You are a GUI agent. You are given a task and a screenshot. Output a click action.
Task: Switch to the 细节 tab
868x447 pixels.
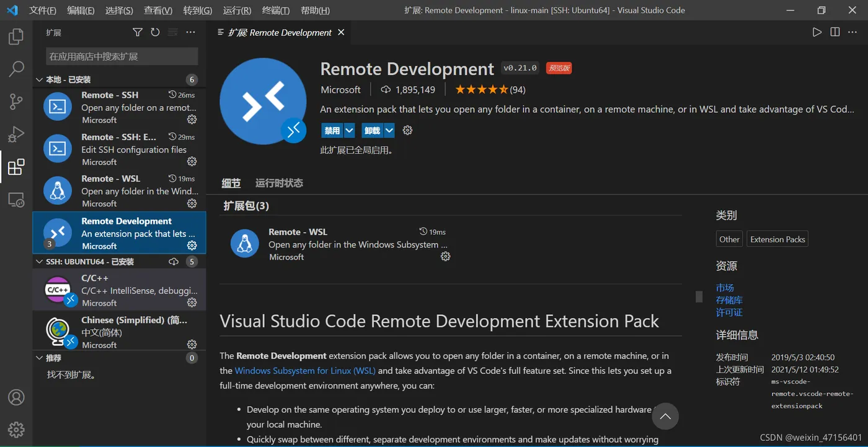231,183
